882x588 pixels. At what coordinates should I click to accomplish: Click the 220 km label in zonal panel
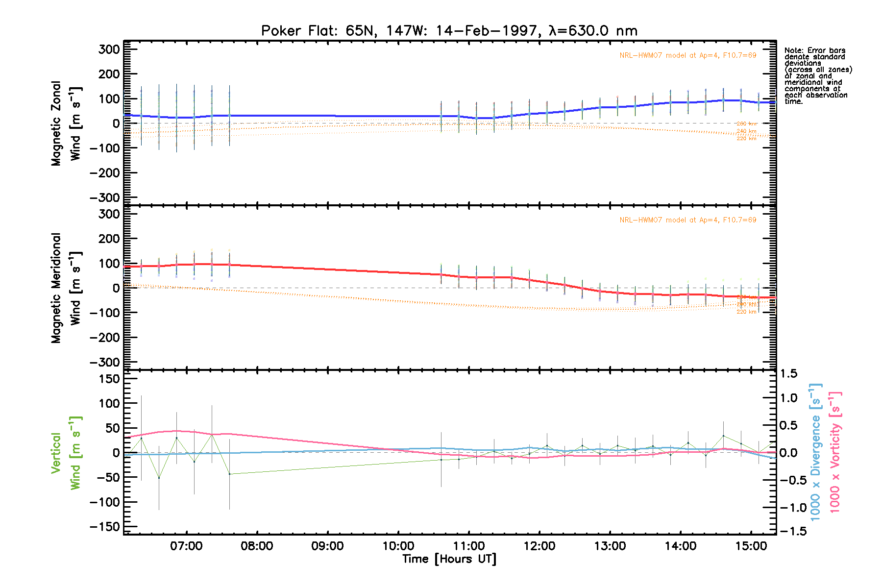[x=746, y=139]
